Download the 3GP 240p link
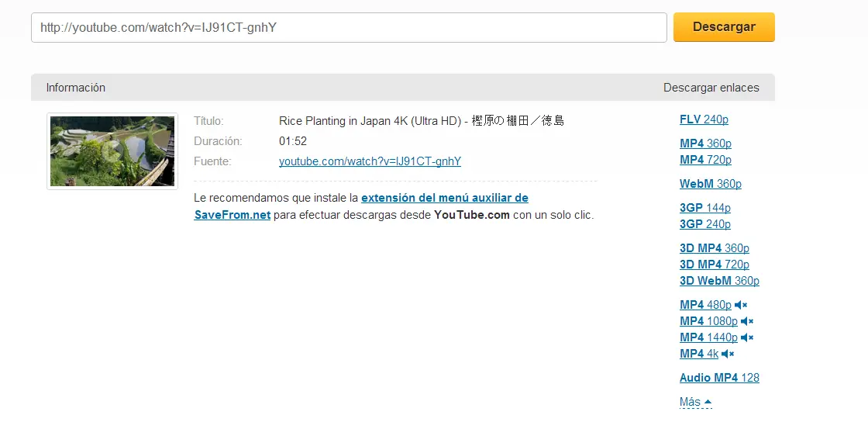 click(x=705, y=224)
